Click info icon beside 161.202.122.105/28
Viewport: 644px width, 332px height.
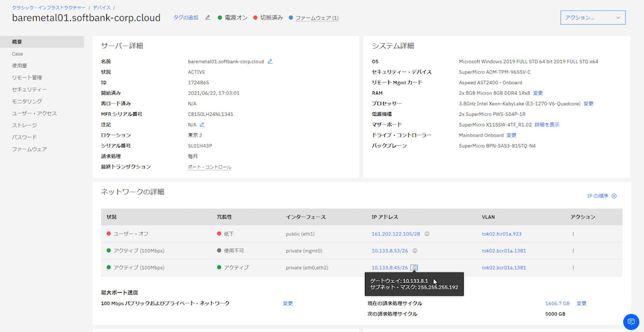tap(427, 234)
